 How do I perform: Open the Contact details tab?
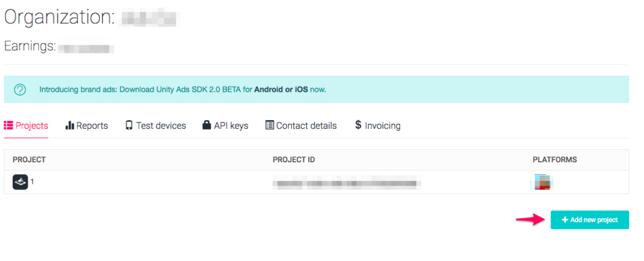click(x=301, y=126)
